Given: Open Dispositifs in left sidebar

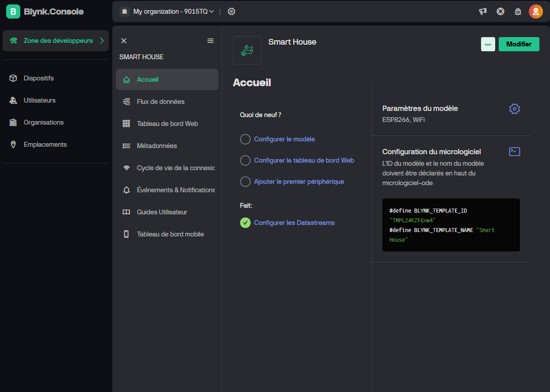Looking at the screenshot, I should (x=56, y=78).
